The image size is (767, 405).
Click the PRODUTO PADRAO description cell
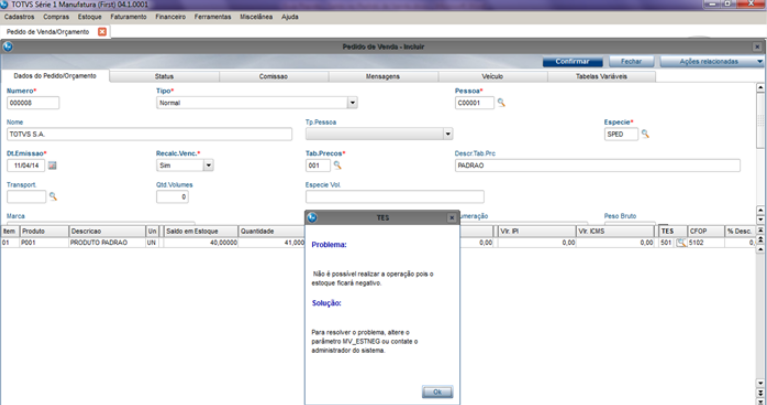coord(107,243)
